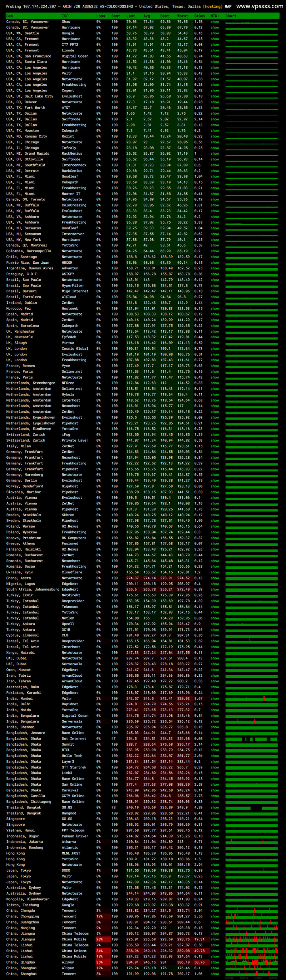Open show for the Montreal YottaSrc row
The height and width of the screenshot is (980, 286).
pyautogui.click(x=215, y=245)
